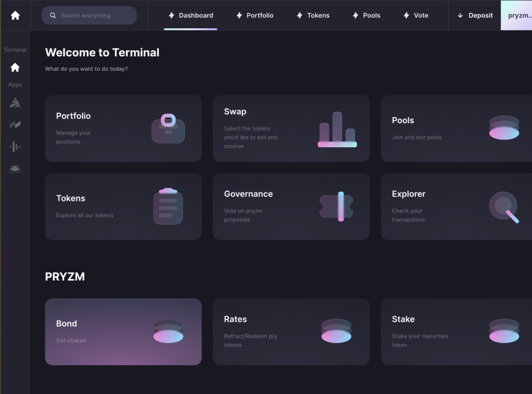This screenshot has height=394, width=532.
Task: Click 'What do you want to do today?' text
Action: pos(87,69)
